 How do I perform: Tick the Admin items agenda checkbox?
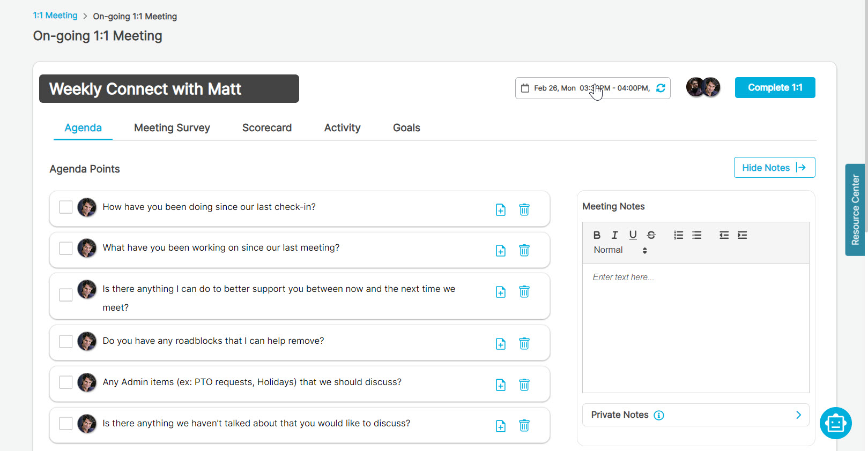coord(66,382)
